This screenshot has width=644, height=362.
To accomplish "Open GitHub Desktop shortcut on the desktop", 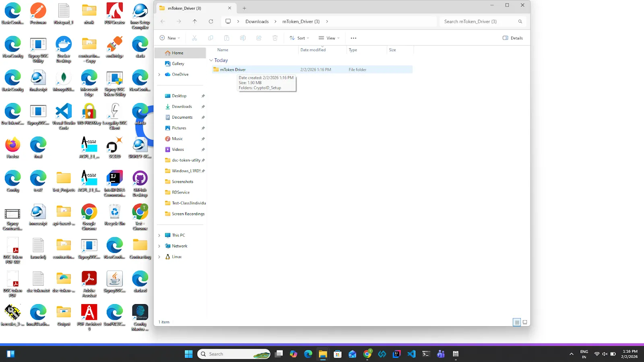I will pyautogui.click(x=140, y=184).
